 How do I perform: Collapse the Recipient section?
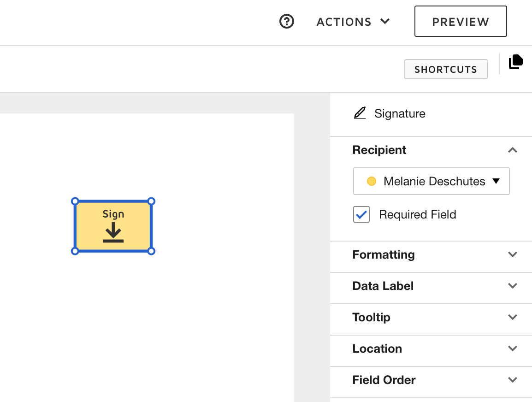pyautogui.click(x=512, y=150)
